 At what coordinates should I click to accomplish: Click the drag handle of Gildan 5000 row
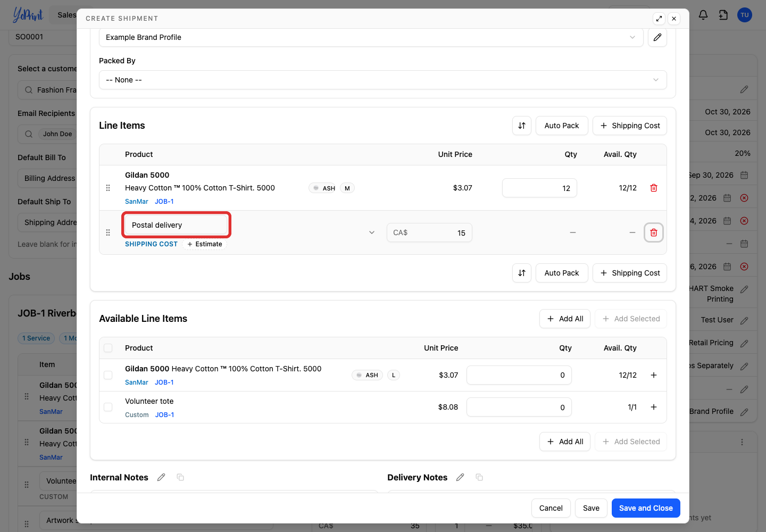click(x=108, y=188)
